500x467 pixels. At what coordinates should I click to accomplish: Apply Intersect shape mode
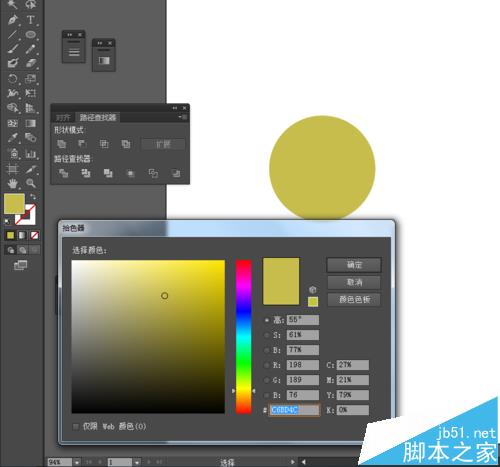point(104,144)
